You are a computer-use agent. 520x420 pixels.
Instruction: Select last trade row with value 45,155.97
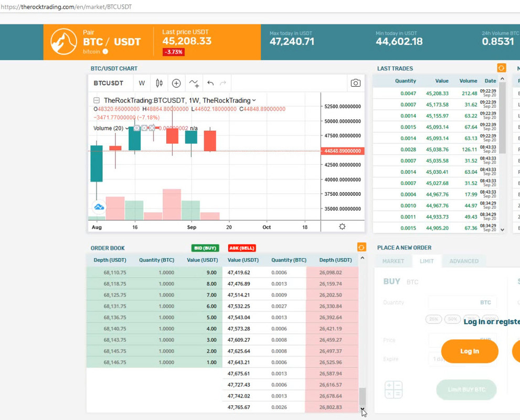pos(436,116)
